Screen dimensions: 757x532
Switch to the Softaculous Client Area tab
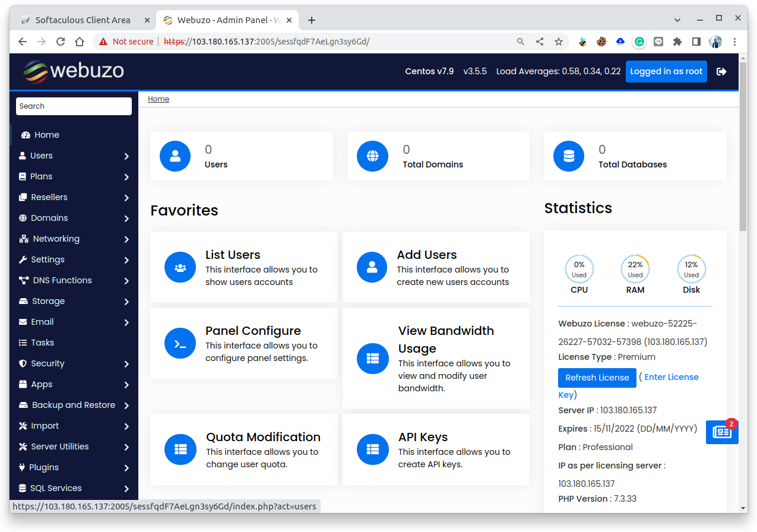pos(83,20)
